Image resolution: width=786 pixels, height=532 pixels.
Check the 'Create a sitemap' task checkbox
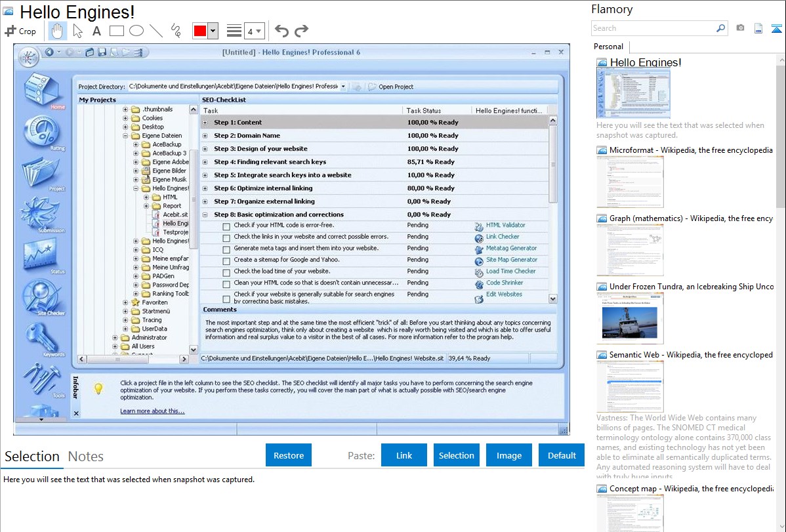click(226, 261)
